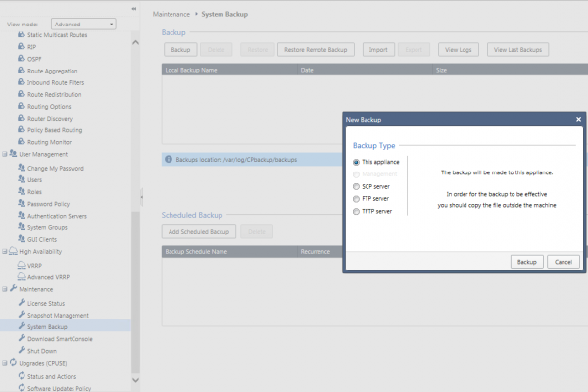
Task: Click the Shut Down icon in sidebar
Action: 21,350
